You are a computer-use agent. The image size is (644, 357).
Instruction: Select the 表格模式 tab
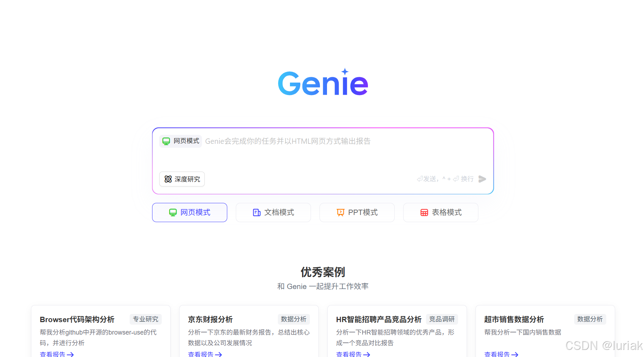[441, 212]
